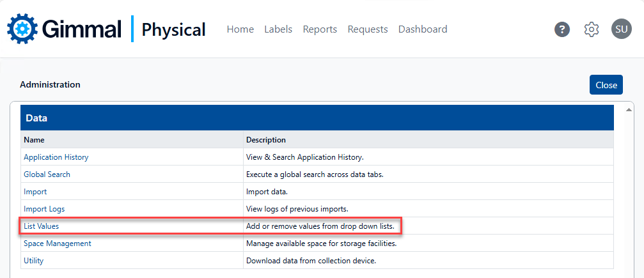Open the Reports menu
644x278 pixels.
(x=320, y=29)
